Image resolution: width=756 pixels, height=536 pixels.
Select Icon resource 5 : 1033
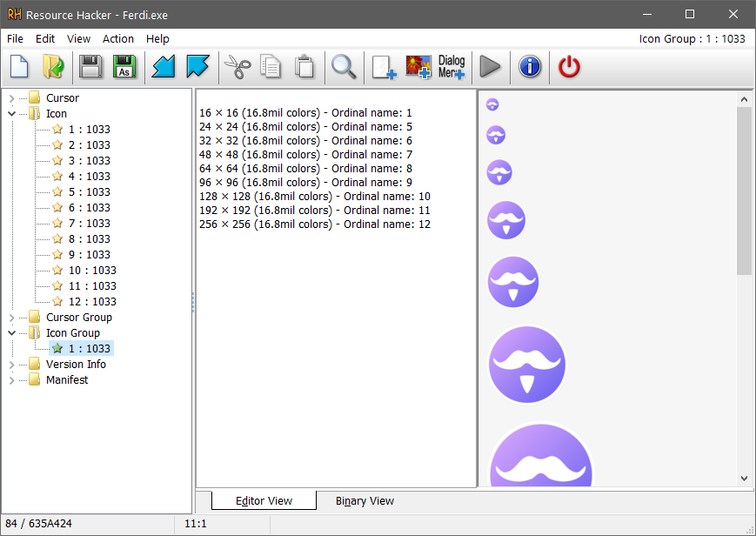[90, 191]
